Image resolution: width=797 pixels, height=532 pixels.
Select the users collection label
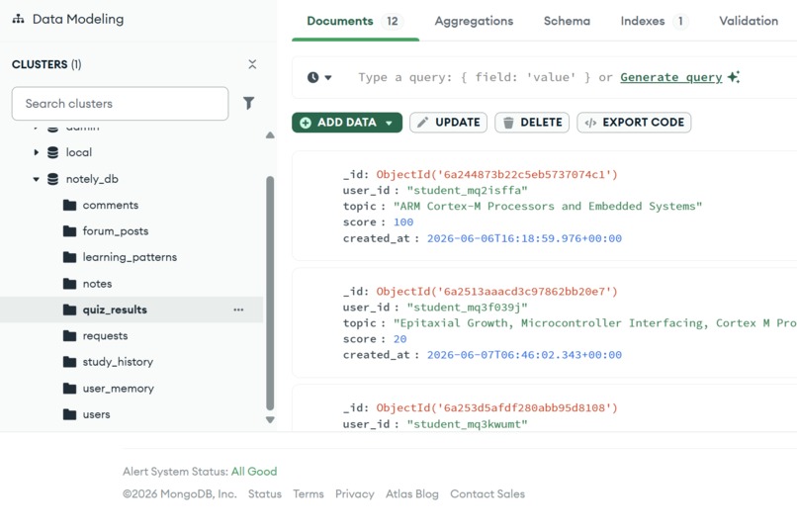coord(97,414)
